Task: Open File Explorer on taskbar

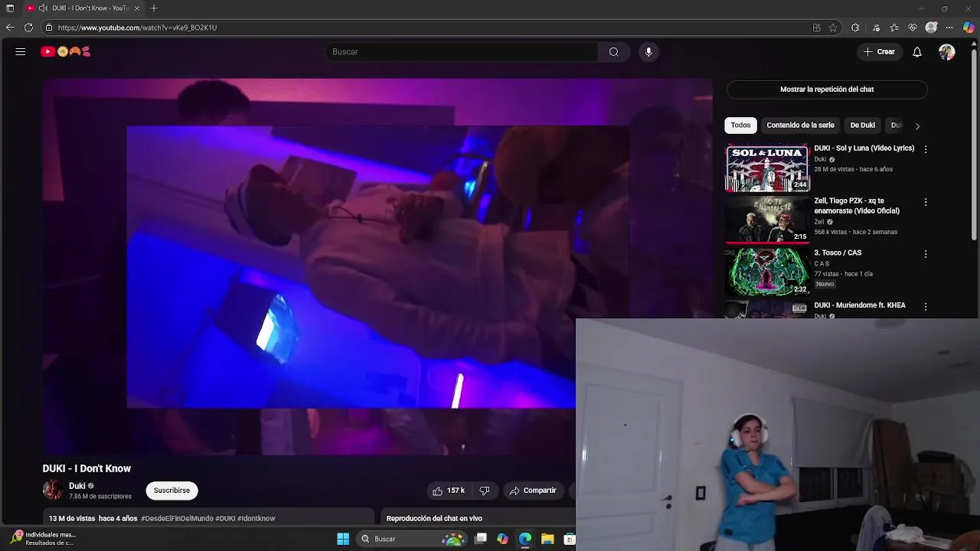Action: point(547,539)
